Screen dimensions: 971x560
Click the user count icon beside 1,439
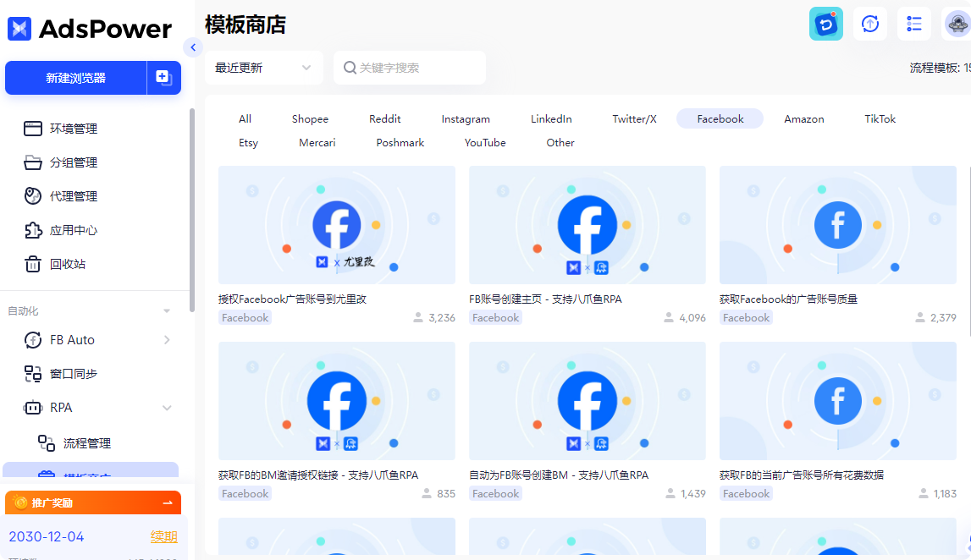tap(670, 493)
